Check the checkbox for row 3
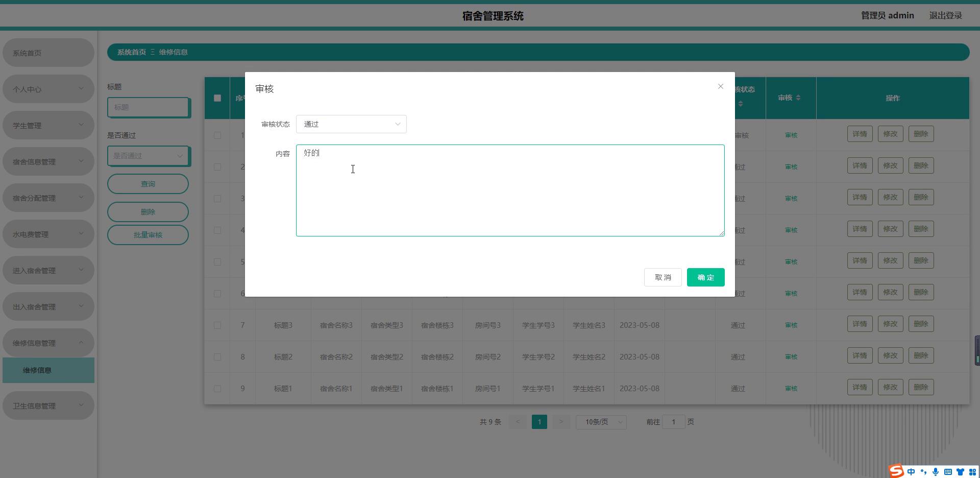980x478 pixels. click(217, 199)
